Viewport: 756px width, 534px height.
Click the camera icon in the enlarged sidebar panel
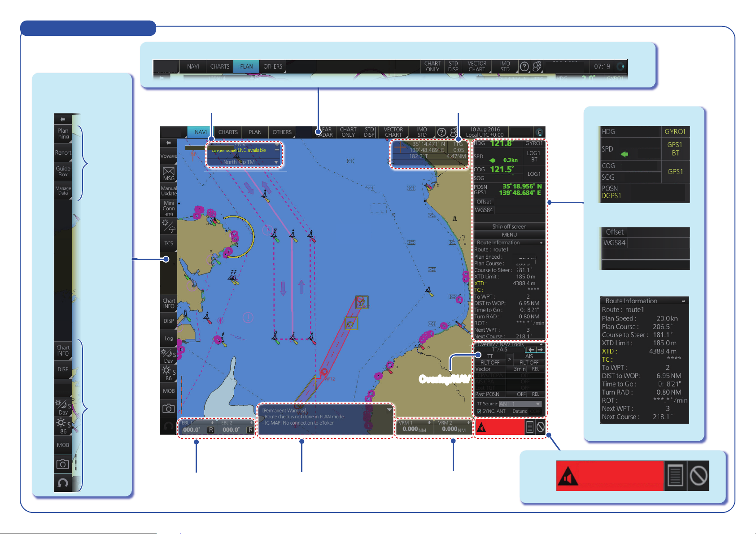pos(63,464)
